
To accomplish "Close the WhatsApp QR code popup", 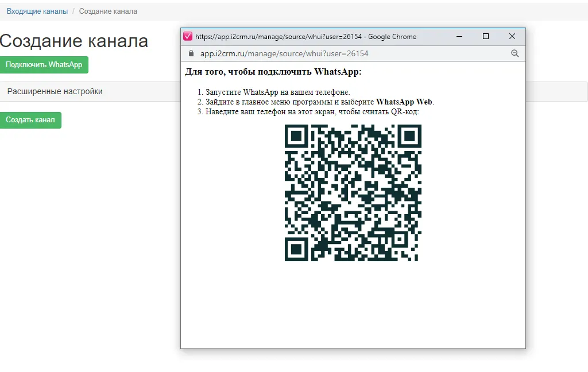I will 512,36.
